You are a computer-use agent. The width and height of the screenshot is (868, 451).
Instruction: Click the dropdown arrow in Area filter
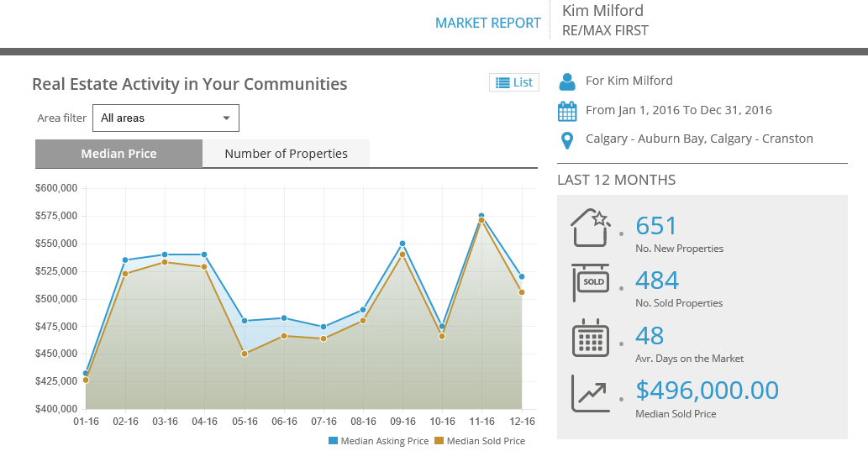click(226, 118)
